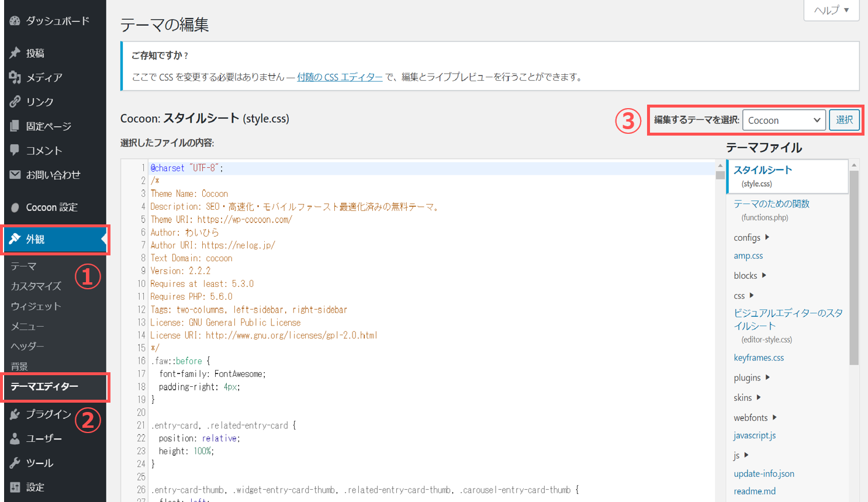
Task: Click the 選択 button
Action: pyautogui.click(x=845, y=120)
